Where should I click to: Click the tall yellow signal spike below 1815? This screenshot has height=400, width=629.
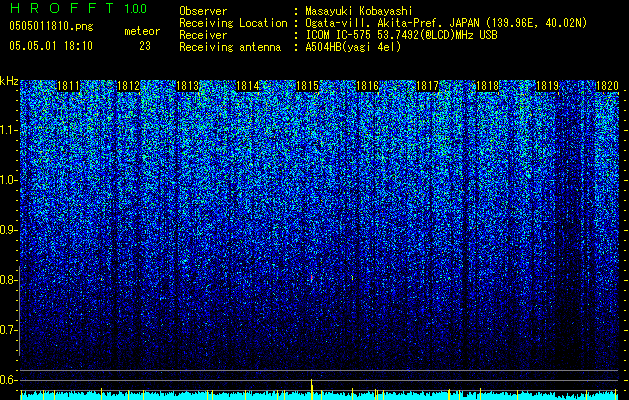pos(311,389)
